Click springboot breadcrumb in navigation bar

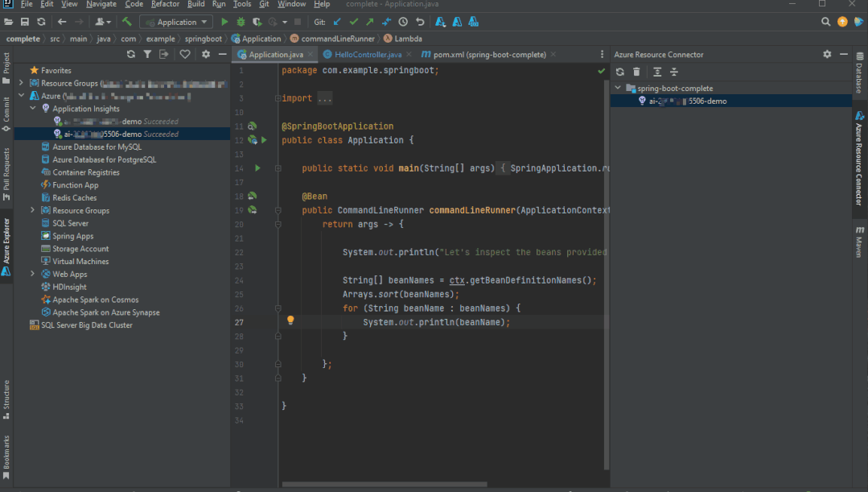(x=204, y=39)
